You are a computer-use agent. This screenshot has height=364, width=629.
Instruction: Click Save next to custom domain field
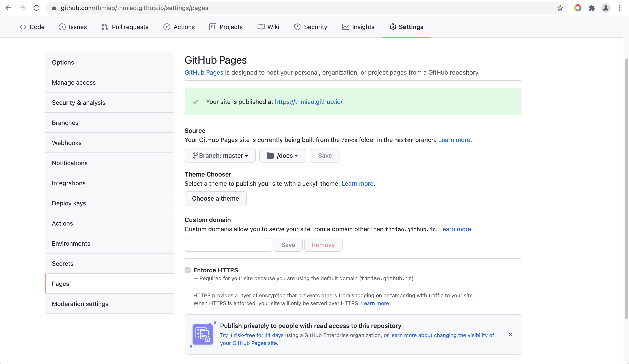click(288, 245)
